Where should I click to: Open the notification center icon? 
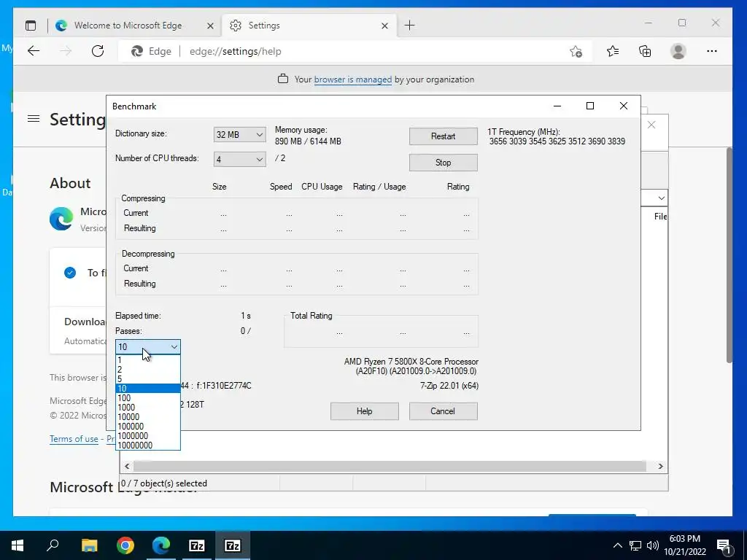click(x=724, y=545)
